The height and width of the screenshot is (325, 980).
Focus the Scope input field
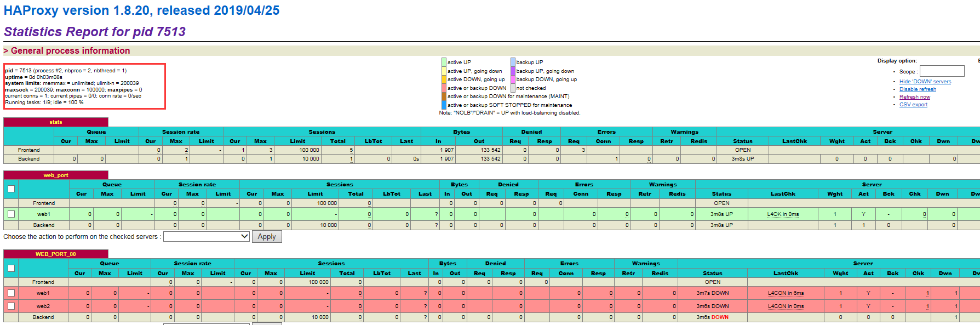click(942, 71)
